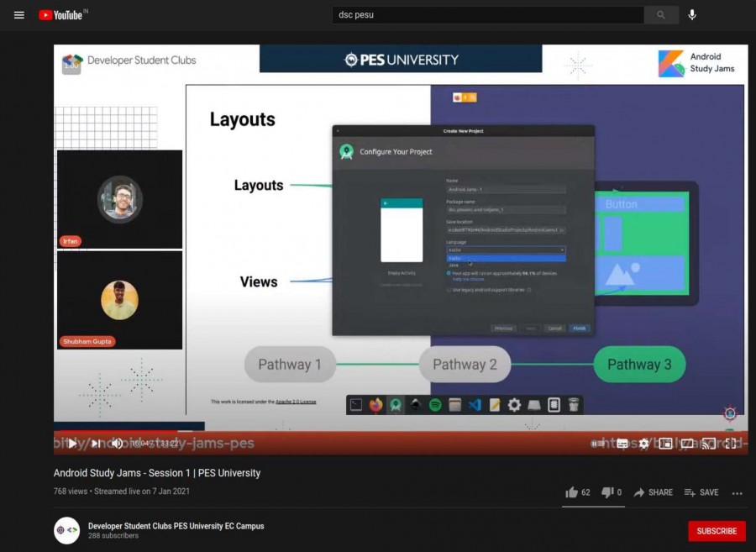Switch the player to theater mode

click(687, 444)
